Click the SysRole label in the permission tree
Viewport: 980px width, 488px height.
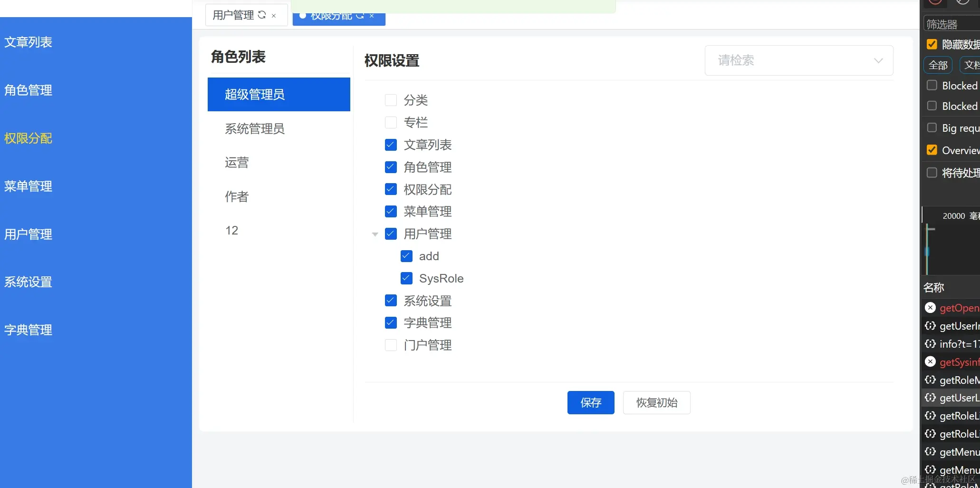coord(442,278)
